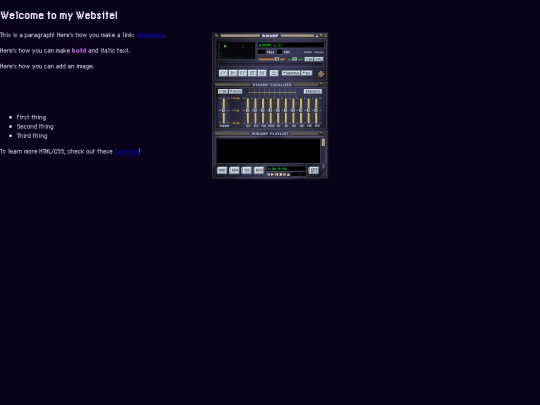Click the 'Here's how you can add an image' text
The width and height of the screenshot is (540, 405).
47,66
